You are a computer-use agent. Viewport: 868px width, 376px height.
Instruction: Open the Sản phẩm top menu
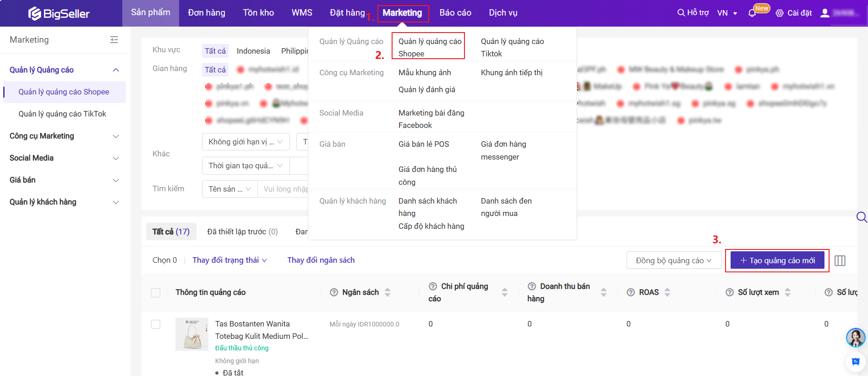pos(151,13)
